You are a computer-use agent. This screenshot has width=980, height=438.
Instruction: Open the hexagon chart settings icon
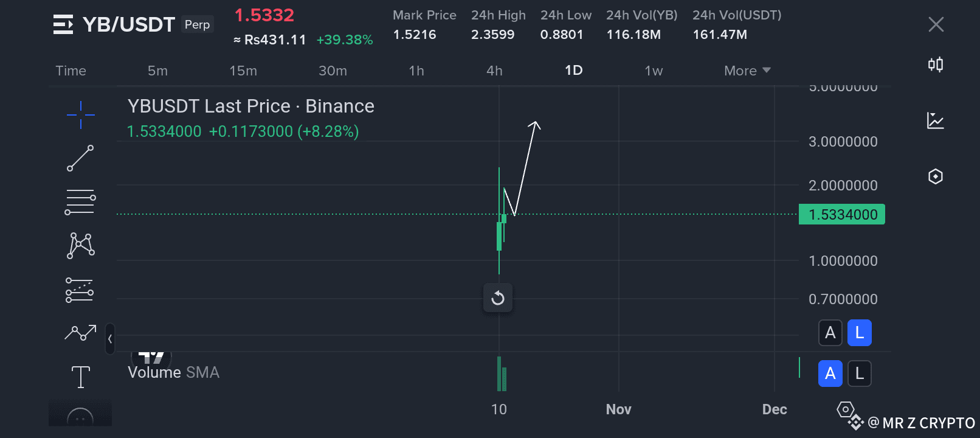pyautogui.click(x=936, y=176)
